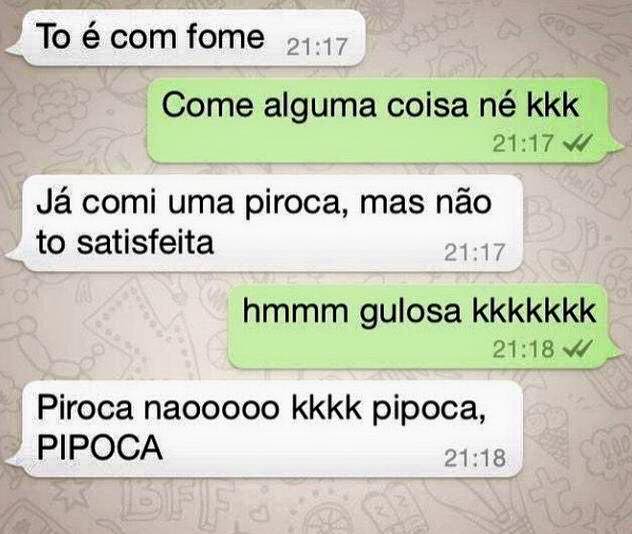This screenshot has width=632, height=534.
Task: Tap the 'To é com fome' message
Action: tap(189, 37)
